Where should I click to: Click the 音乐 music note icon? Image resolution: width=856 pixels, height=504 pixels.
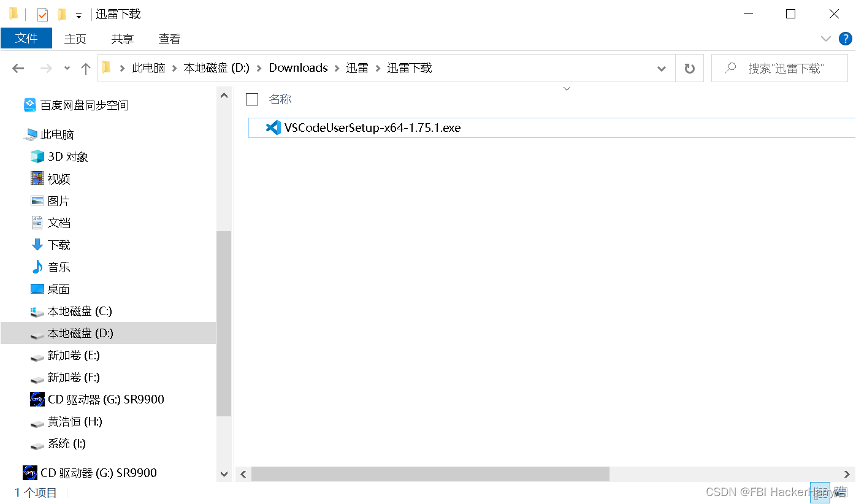37,267
